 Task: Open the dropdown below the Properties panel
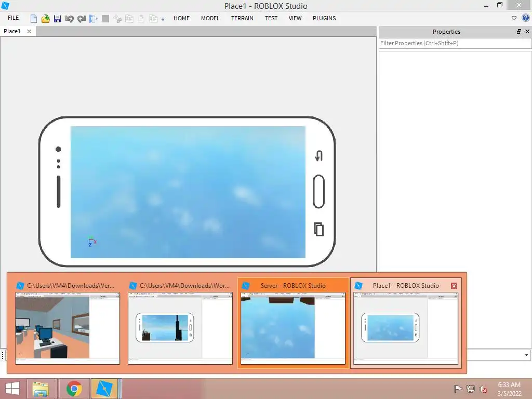pos(526,355)
